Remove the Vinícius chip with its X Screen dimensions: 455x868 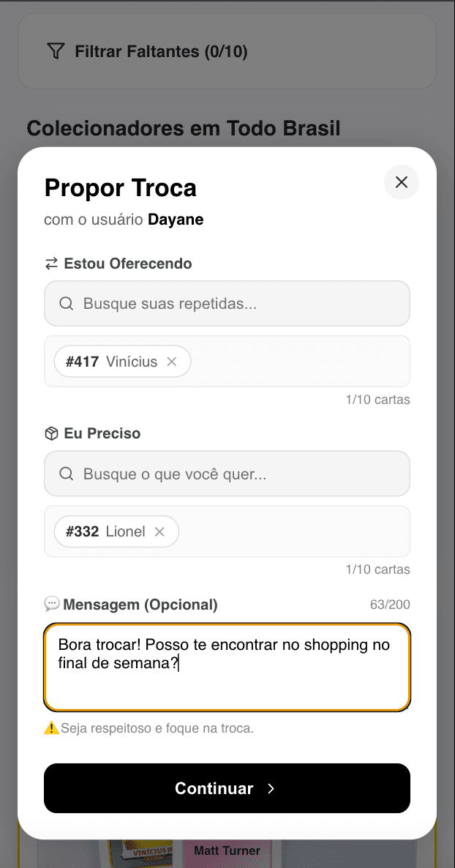(172, 362)
